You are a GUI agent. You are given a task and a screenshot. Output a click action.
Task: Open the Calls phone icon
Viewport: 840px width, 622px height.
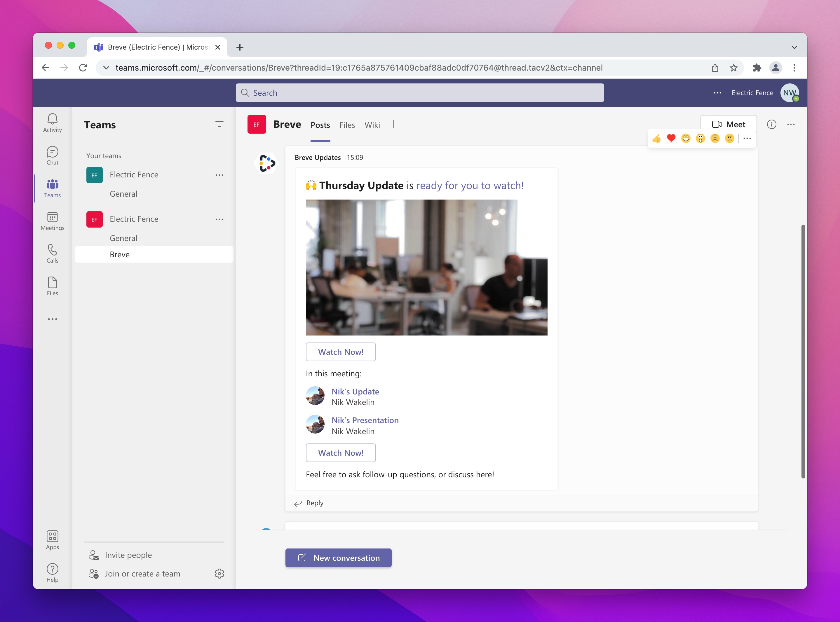[52, 254]
